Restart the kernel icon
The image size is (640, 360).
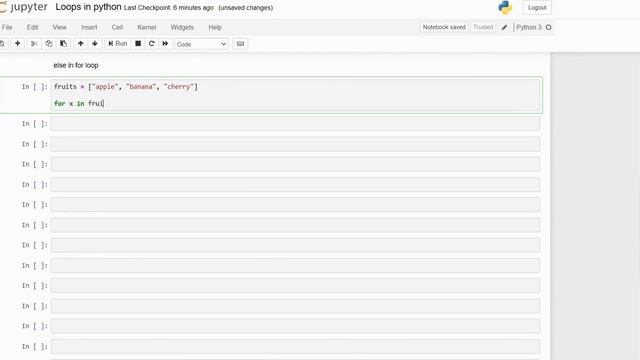(151, 43)
